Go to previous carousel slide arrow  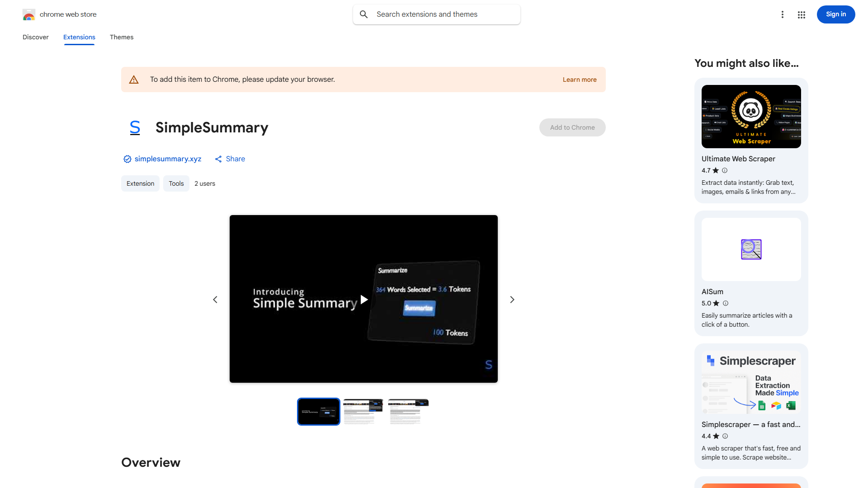pyautogui.click(x=215, y=300)
